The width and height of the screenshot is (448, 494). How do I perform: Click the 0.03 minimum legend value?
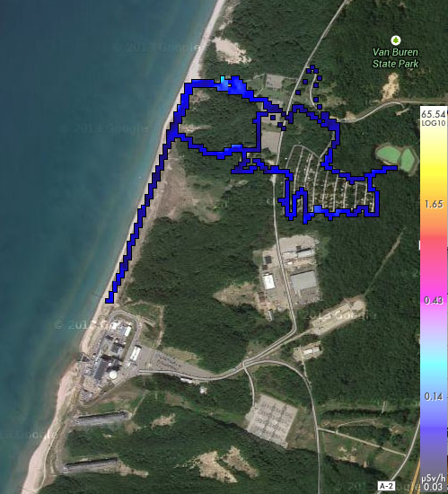pyautogui.click(x=434, y=488)
